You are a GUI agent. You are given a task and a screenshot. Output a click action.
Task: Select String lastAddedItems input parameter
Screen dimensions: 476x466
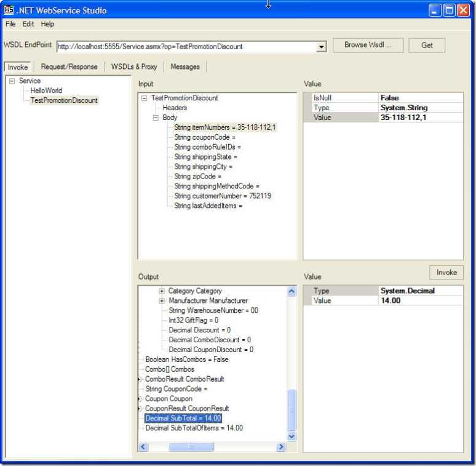click(208, 206)
